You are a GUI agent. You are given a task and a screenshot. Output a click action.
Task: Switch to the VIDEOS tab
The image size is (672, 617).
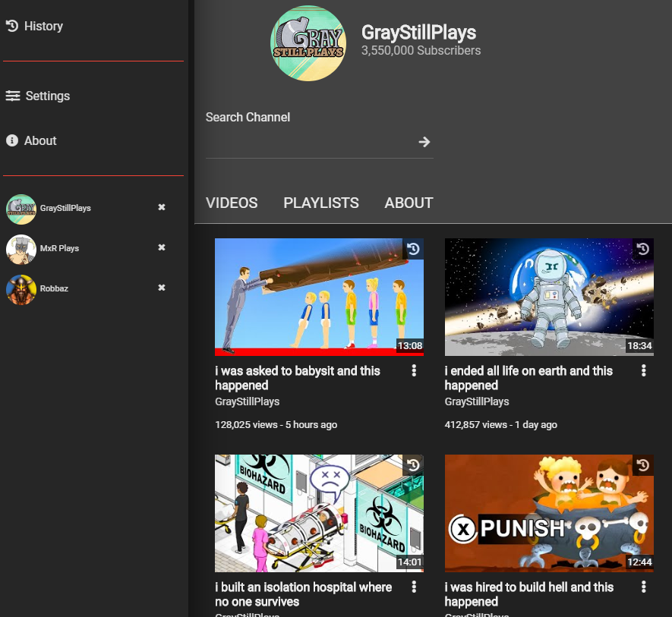tap(232, 203)
